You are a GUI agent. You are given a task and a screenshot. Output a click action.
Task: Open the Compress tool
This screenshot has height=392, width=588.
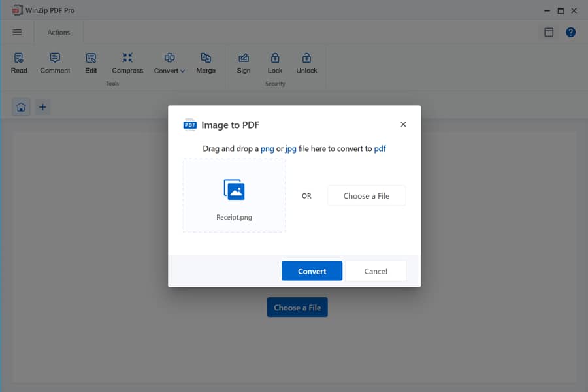tap(127, 63)
